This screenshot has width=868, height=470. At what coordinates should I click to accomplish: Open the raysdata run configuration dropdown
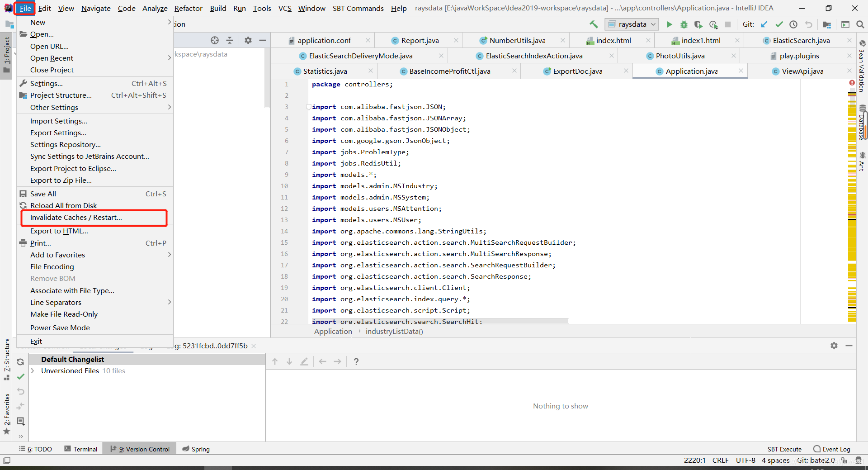pyautogui.click(x=632, y=24)
